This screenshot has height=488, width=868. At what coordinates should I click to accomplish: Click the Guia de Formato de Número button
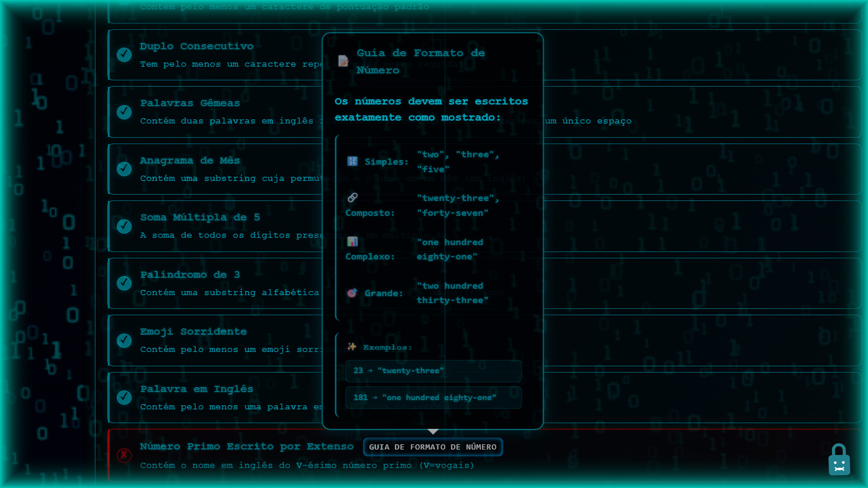[433, 447]
